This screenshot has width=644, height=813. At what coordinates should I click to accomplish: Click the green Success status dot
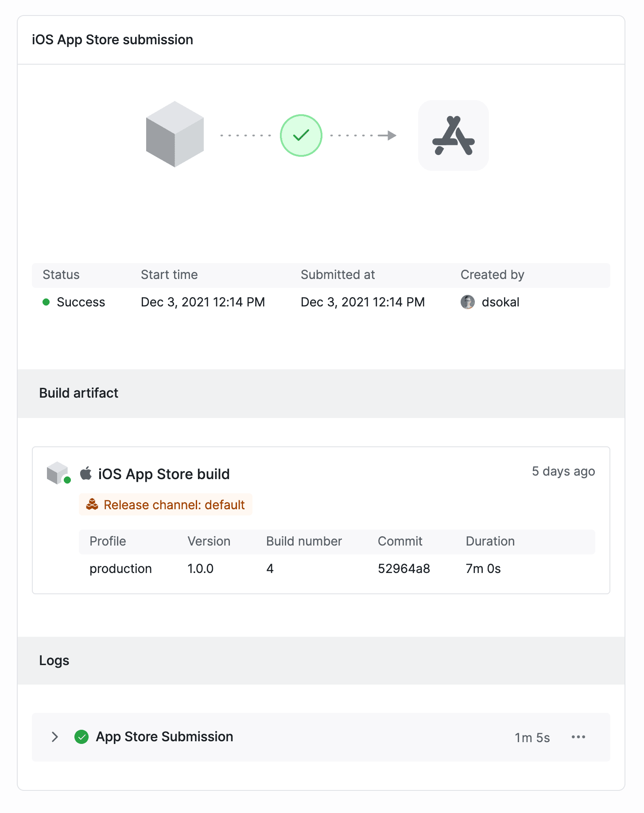46,302
